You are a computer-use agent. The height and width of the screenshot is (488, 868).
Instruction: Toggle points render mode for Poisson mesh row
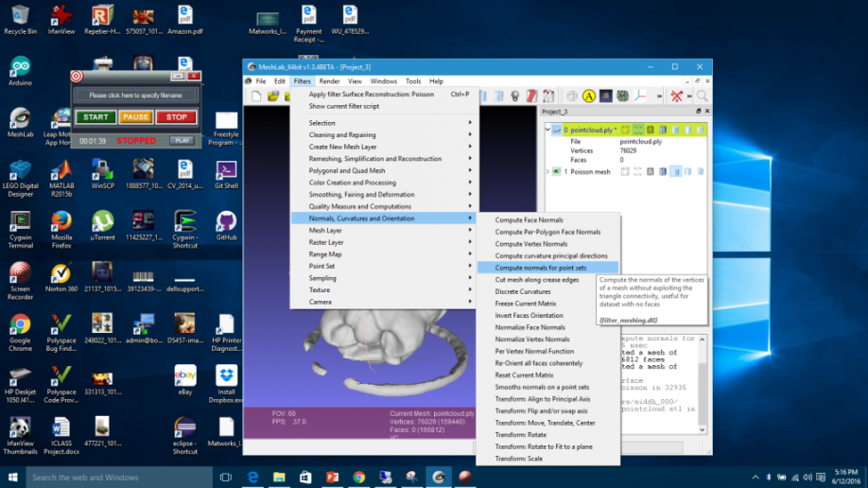click(x=637, y=172)
